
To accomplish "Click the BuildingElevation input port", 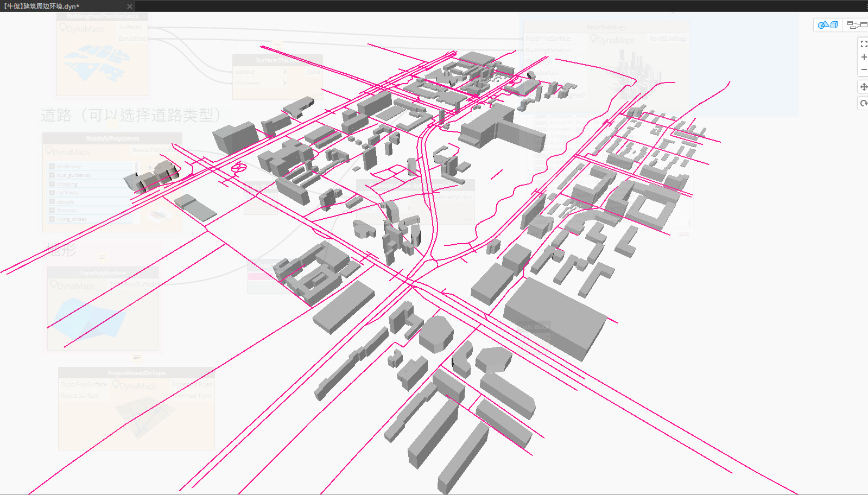I will (548, 50).
